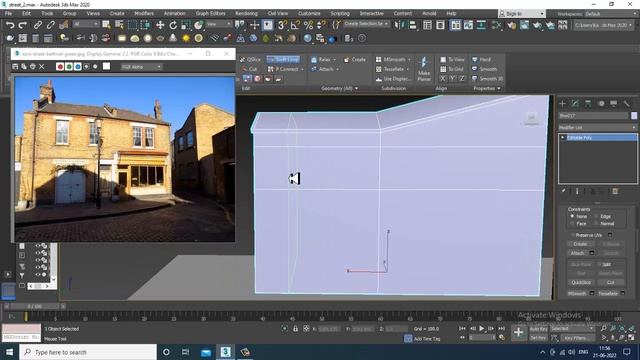Click the yellow sun light icon
This screenshot has width=640, height=360.
[x=186, y=38]
